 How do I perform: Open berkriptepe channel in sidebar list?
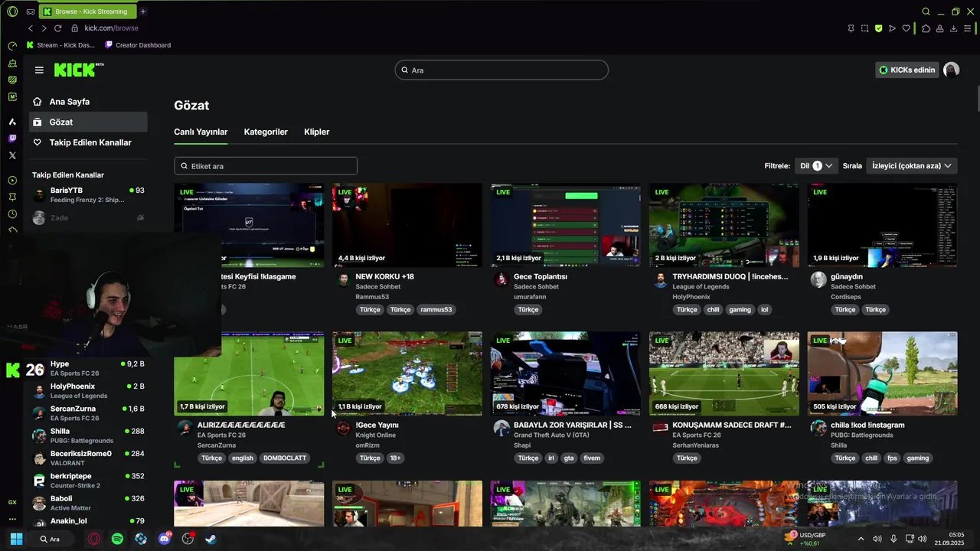(88, 481)
